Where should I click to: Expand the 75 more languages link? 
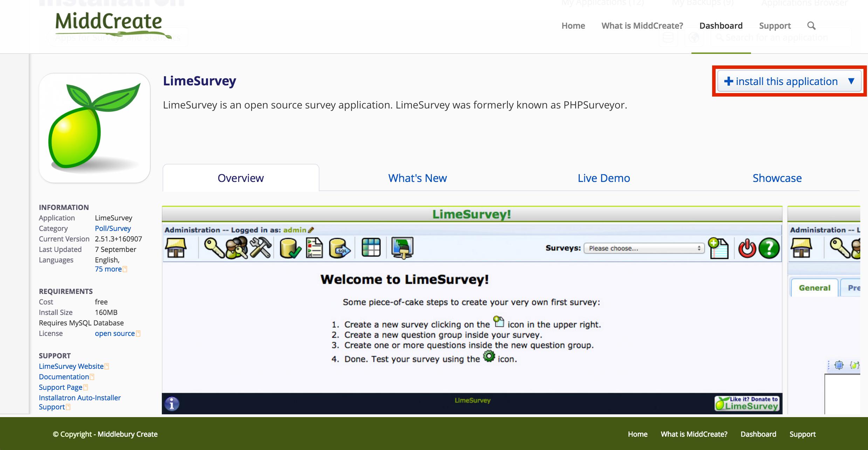[x=108, y=269]
